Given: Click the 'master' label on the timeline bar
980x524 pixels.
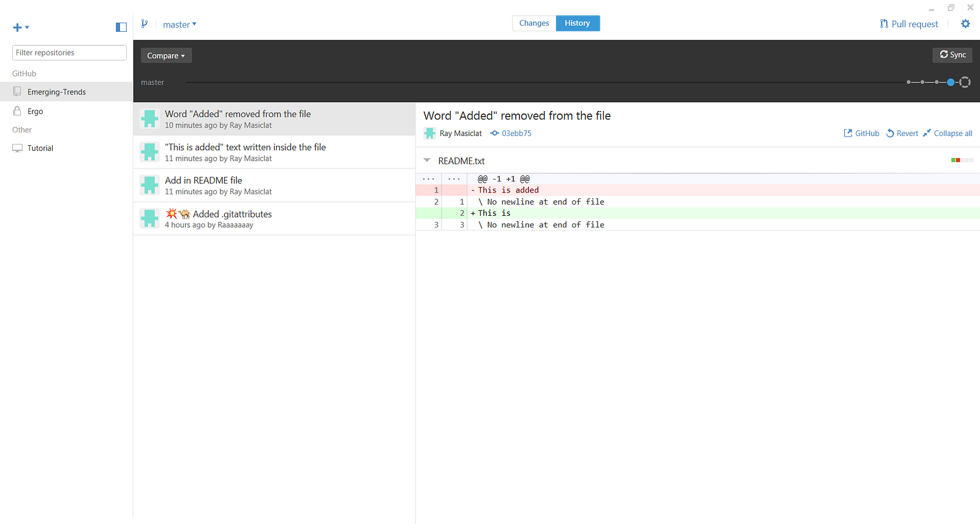Looking at the screenshot, I should click(x=153, y=83).
